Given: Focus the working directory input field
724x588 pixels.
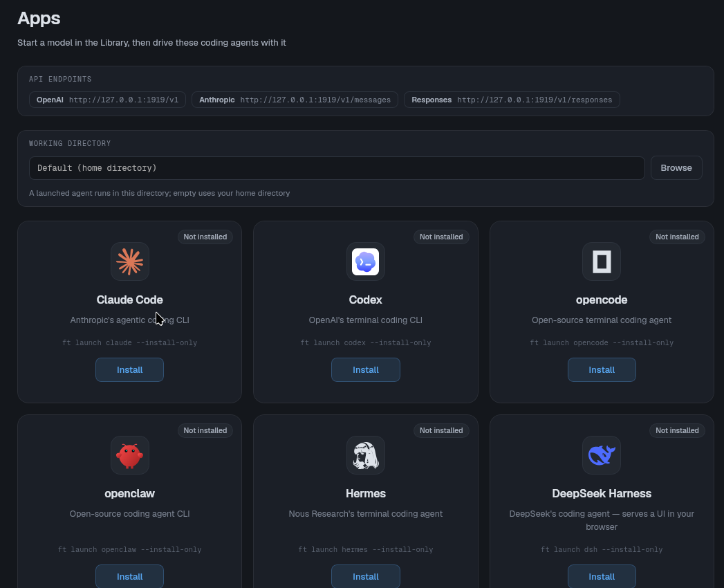Looking at the screenshot, I should point(337,167).
